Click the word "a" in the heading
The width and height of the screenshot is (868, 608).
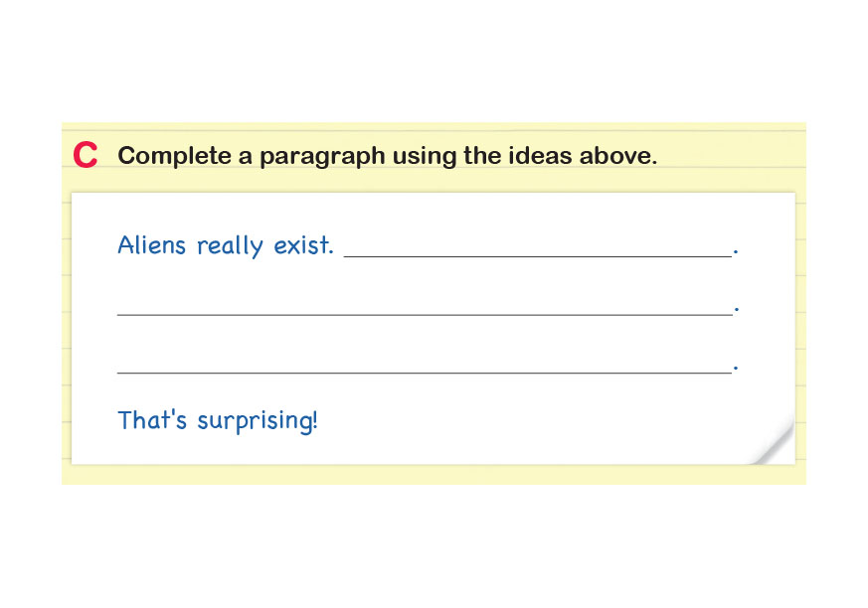240,157
